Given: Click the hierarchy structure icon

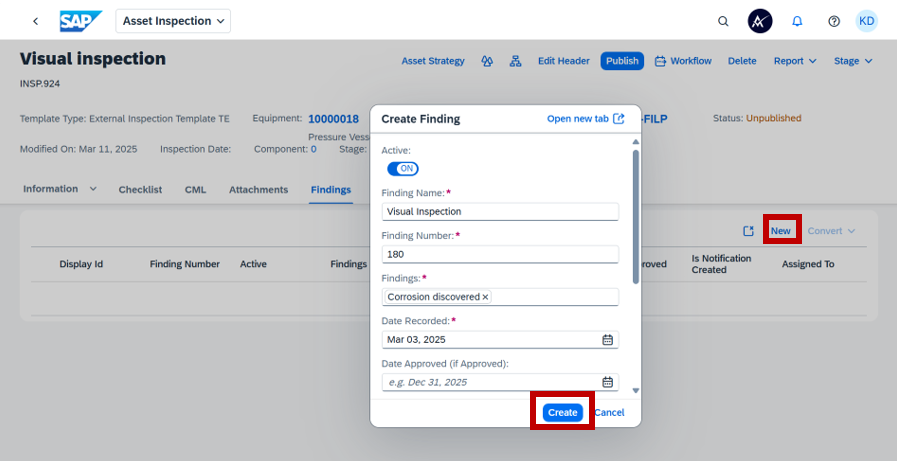Looking at the screenshot, I should (x=515, y=61).
